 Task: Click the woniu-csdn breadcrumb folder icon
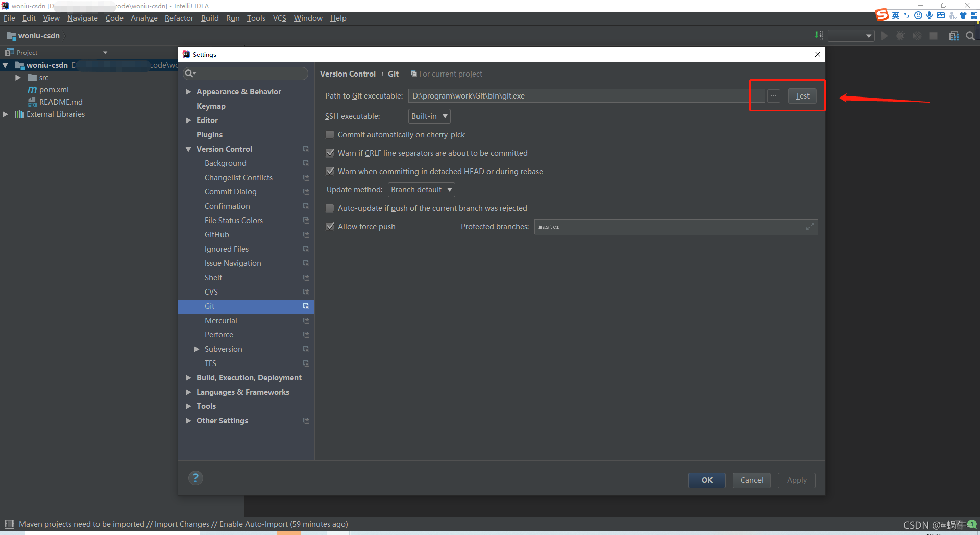pos(11,36)
